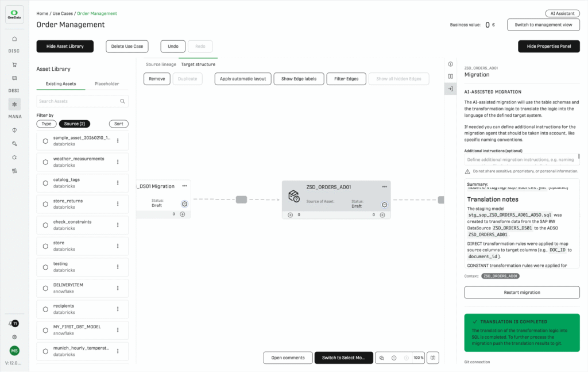Click the Restart migration button
Viewport: 588px width, 372px height.
(521, 293)
